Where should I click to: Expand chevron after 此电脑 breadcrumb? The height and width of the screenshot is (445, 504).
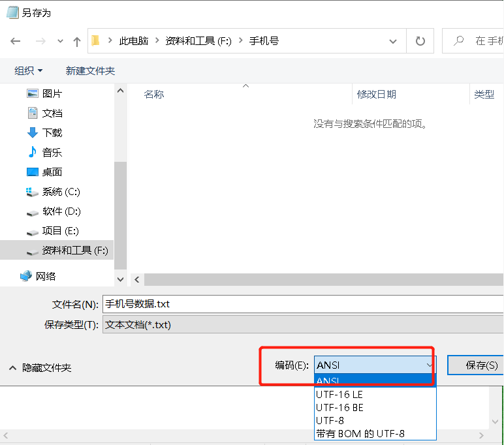pyautogui.click(x=157, y=40)
